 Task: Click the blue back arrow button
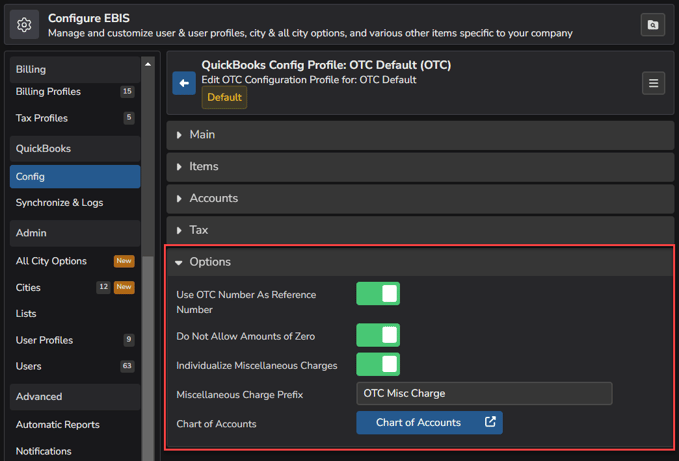tap(184, 83)
